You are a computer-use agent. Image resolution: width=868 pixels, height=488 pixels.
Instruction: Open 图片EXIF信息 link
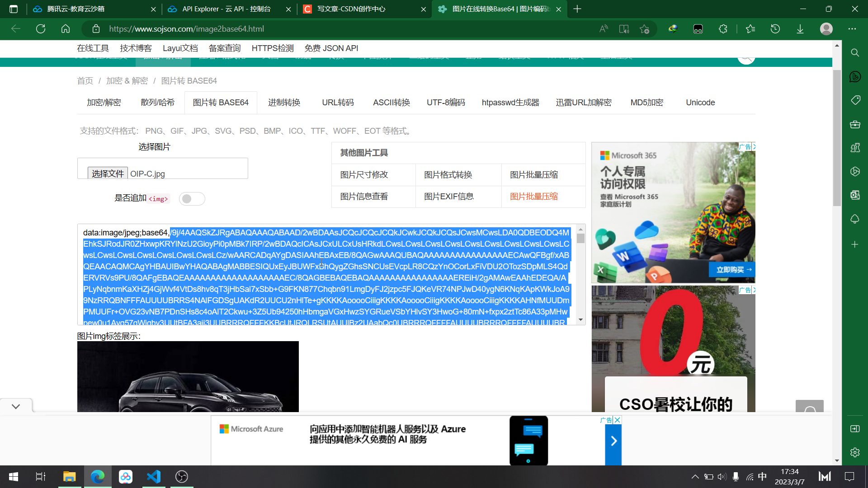[x=449, y=197]
